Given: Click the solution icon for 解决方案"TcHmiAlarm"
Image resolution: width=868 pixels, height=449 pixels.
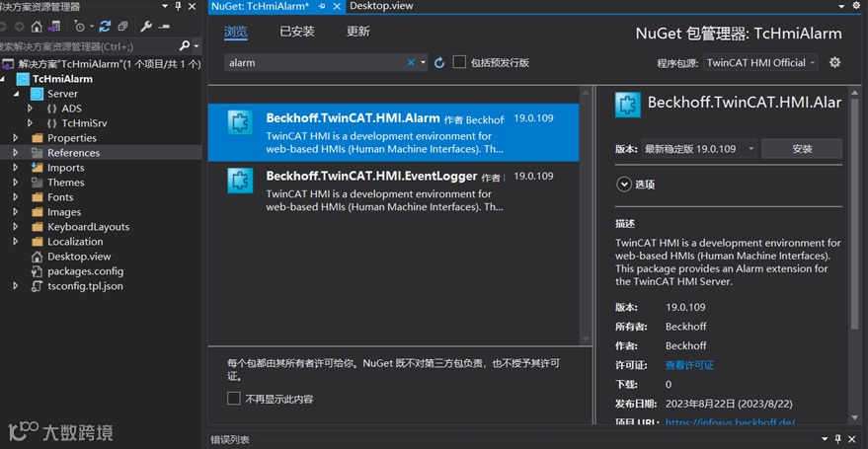Looking at the screenshot, I should [8, 64].
